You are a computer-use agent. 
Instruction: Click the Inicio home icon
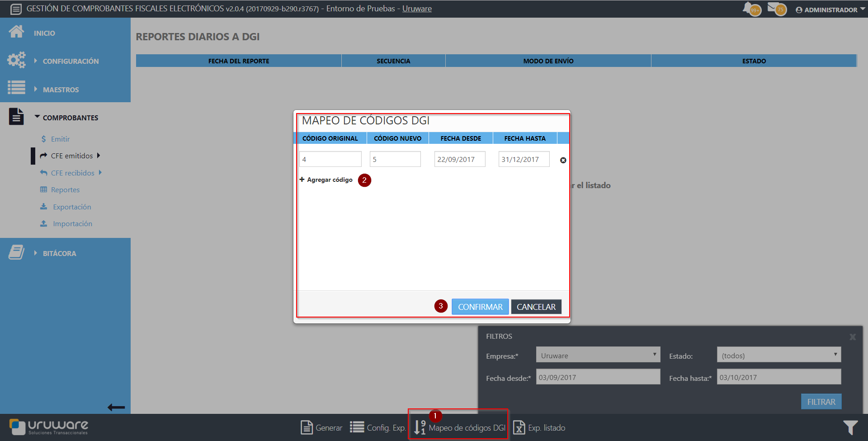[17, 32]
